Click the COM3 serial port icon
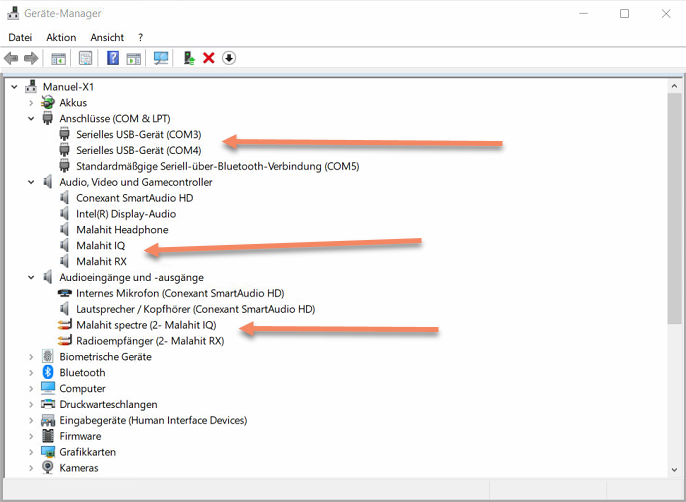 [x=64, y=134]
